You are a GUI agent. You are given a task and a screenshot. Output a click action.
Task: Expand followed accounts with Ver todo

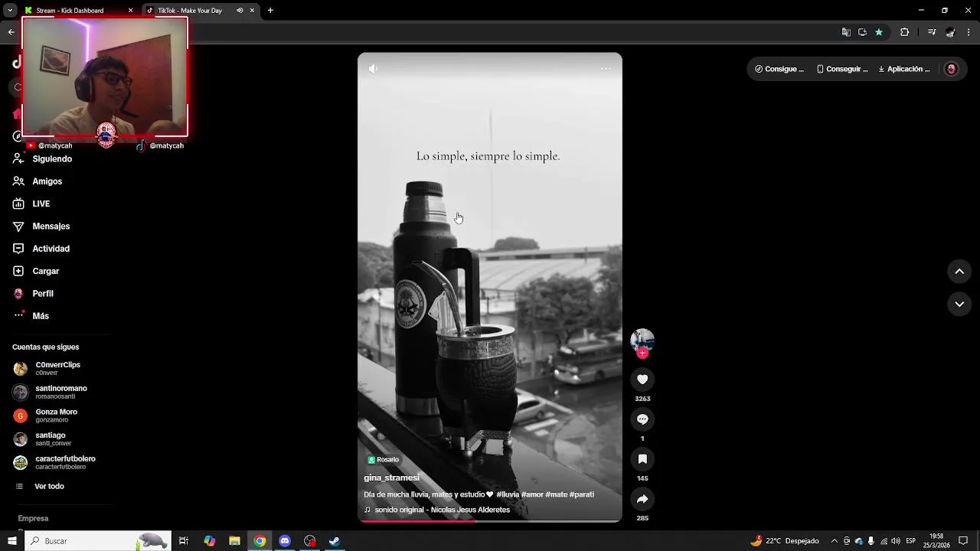[49, 487]
